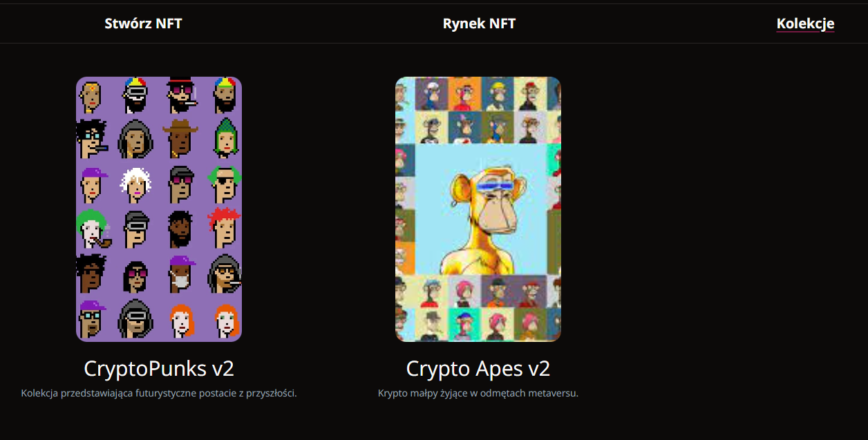This screenshot has width=868, height=440.
Task: Open the Stwórz NFT tab
Action: click(143, 23)
